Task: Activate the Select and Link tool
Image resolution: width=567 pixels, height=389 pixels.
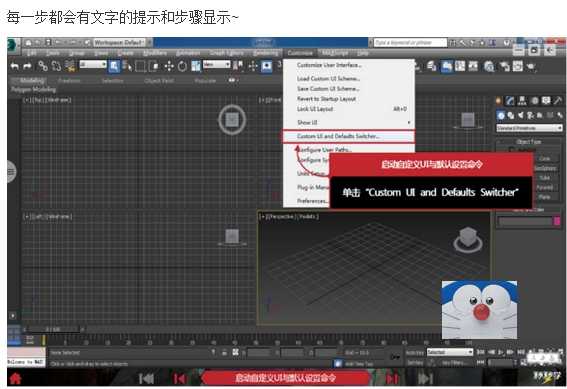Action: pyautogui.click(x=43, y=66)
